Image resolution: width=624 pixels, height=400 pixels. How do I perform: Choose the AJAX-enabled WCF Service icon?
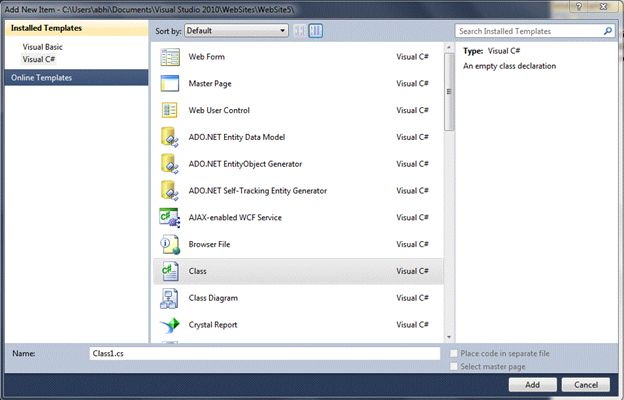pyautogui.click(x=170, y=218)
